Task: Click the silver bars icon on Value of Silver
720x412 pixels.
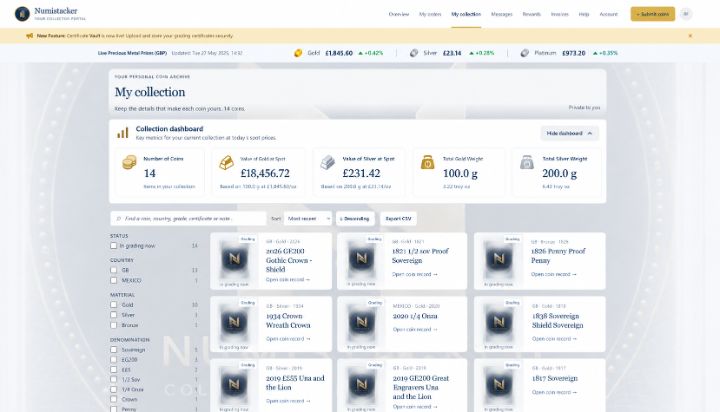Action: pos(327,162)
